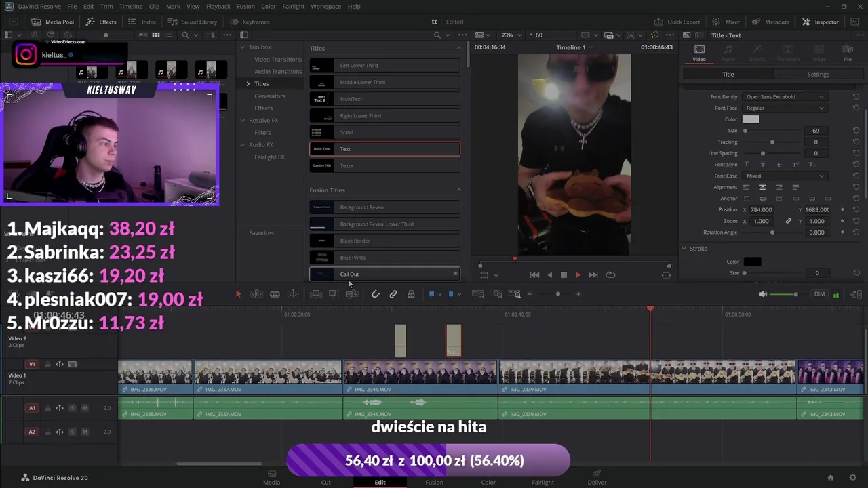Adjust the timeline zoom slider handle
Image resolution: width=868 pixels, height=488 pixels.
[557, 294]
